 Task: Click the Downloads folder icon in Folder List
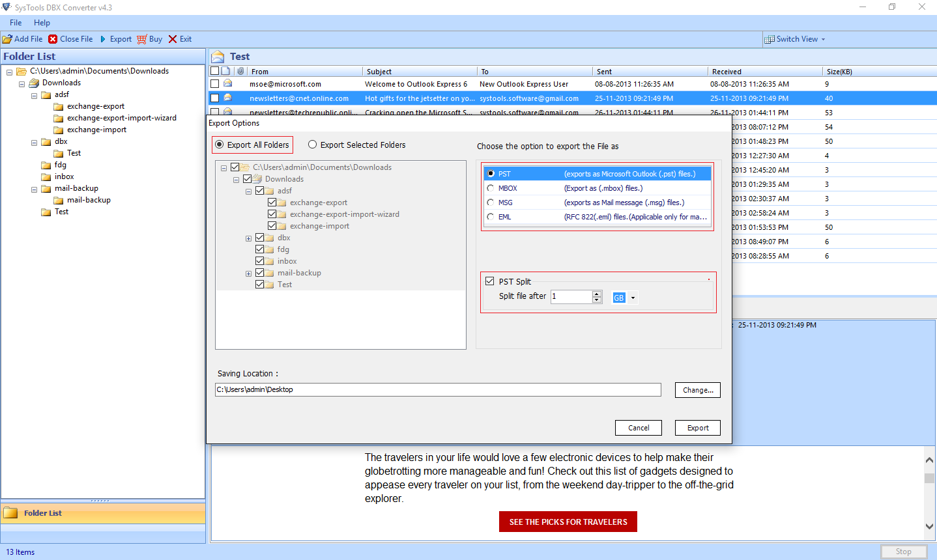point(34,83)
